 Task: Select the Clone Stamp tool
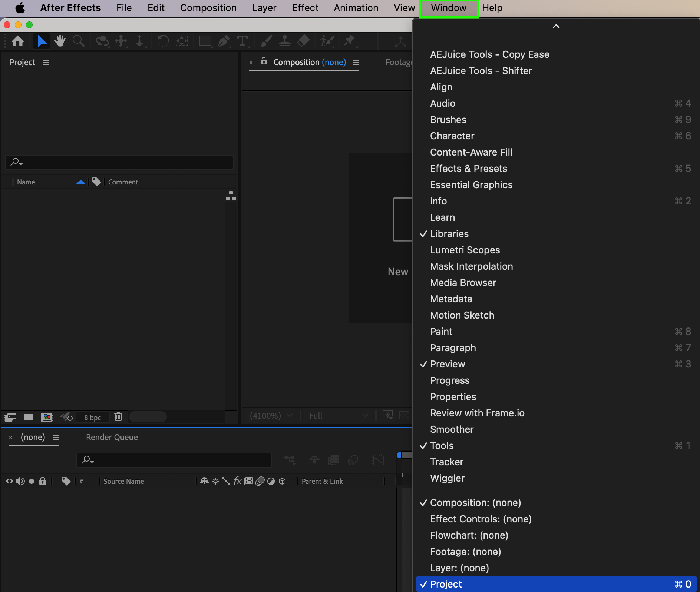click(284, 41)
